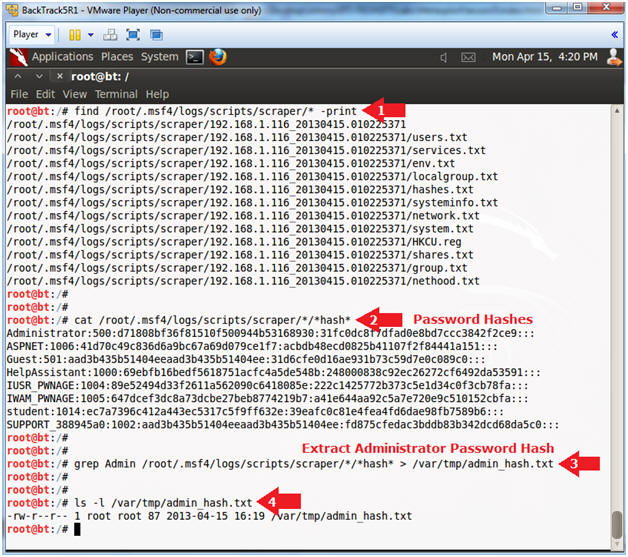Click the env.txt path line
Viewport: 628px width, 557px height.
(x=231, y=164)
